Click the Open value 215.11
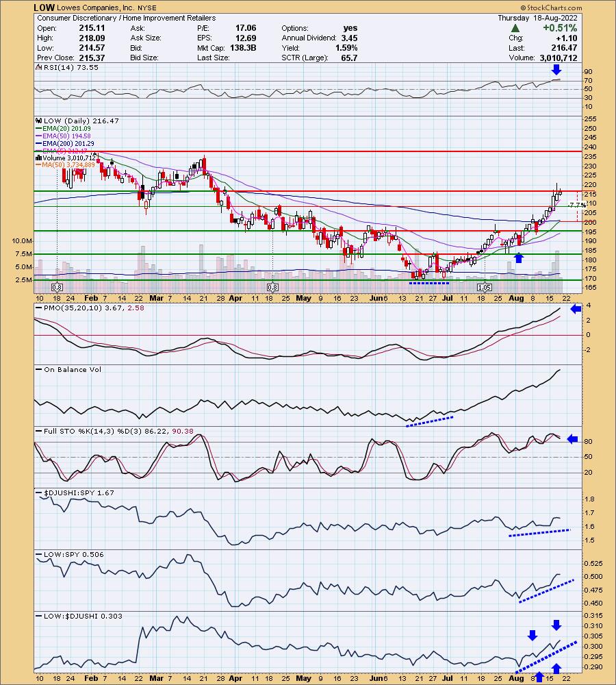Screen dimensions: 616x685 (92, 28)
